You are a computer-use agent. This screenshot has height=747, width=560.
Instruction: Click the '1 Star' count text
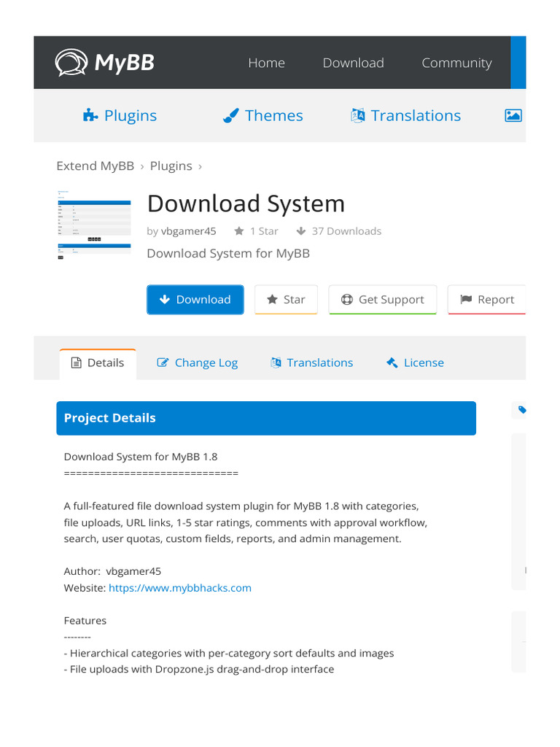(x=264, y=231)
